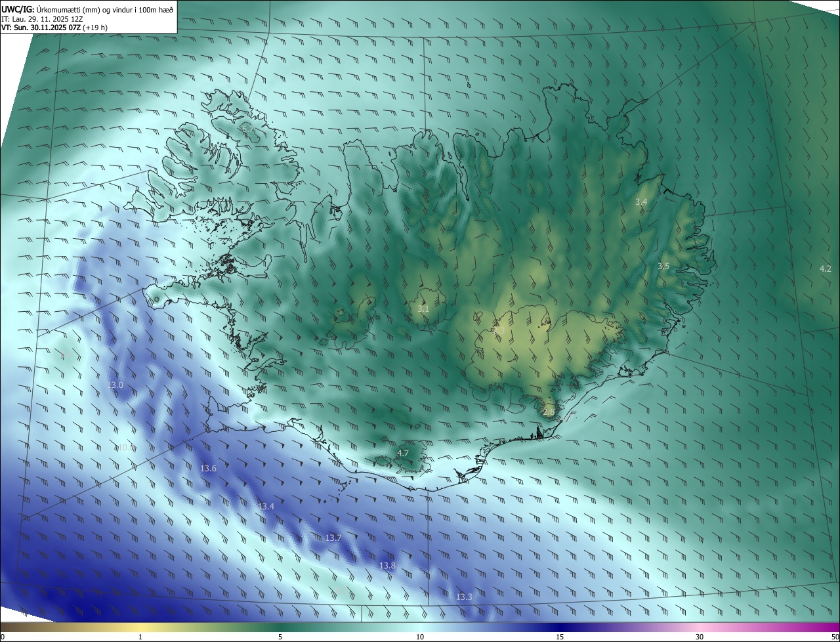Click the IT: Lau. 29. 11. 2025 12Z line
840x642 pixels.
click(x=42, y=19)
